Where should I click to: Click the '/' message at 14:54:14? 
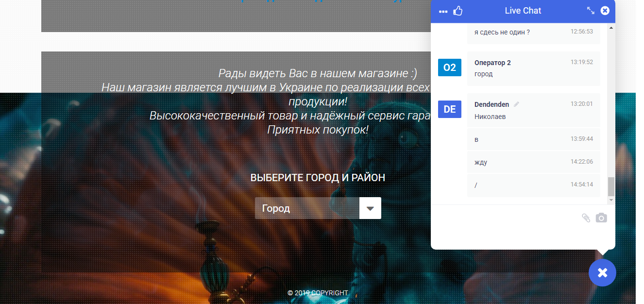click(x=476, y=185)
